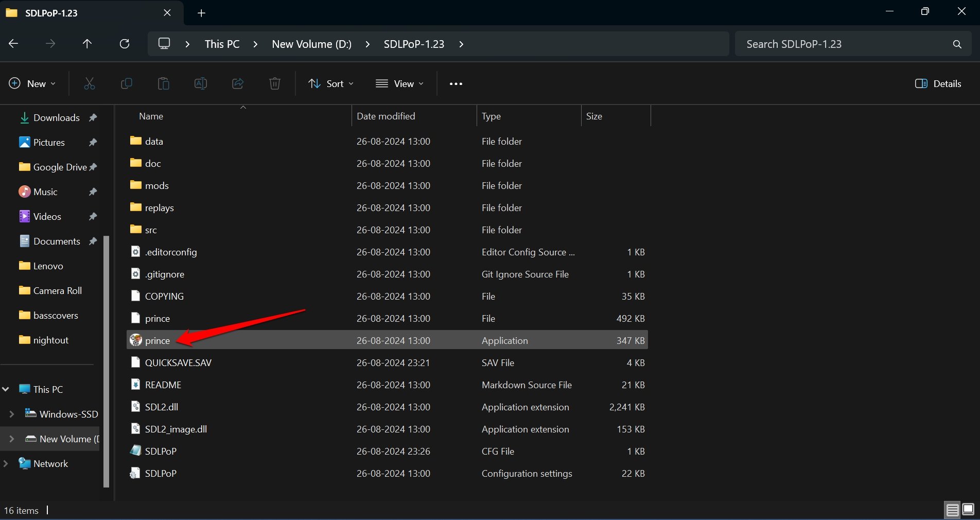Click the Delete trash can icon
Viewport: 980px width, 520px height.
(x=275, y=83)
